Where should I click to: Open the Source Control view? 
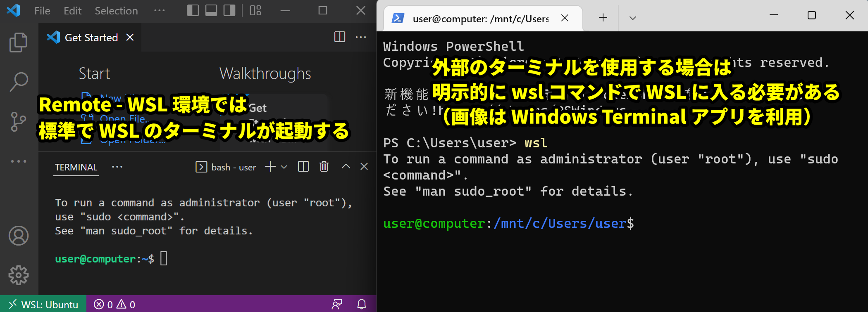pos(18,121)
